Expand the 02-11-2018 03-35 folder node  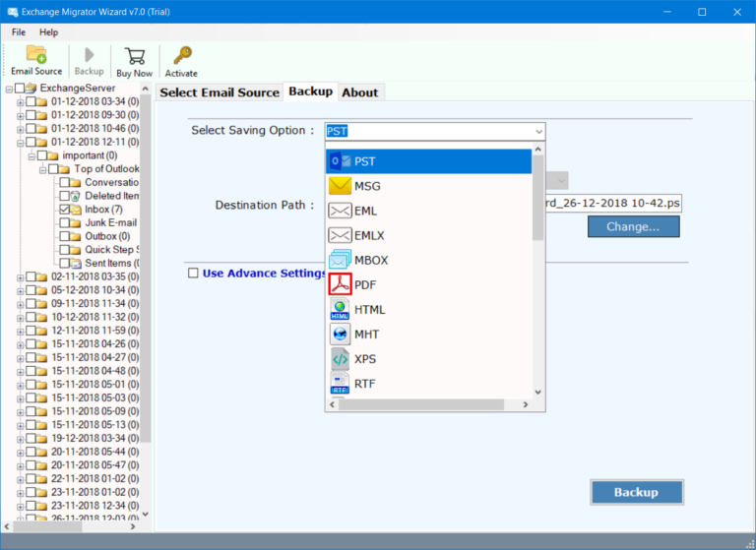click(x=21, y=277)
